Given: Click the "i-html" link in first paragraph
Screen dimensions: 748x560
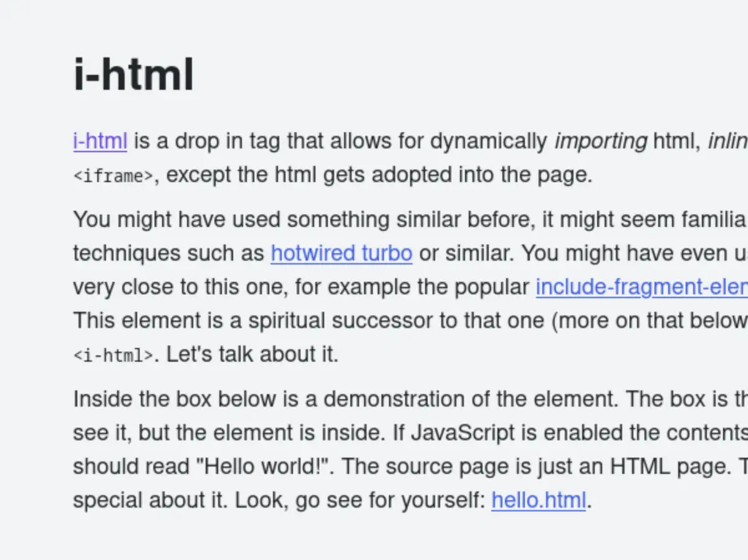Looking at the screenshot, I should [100, 142].
